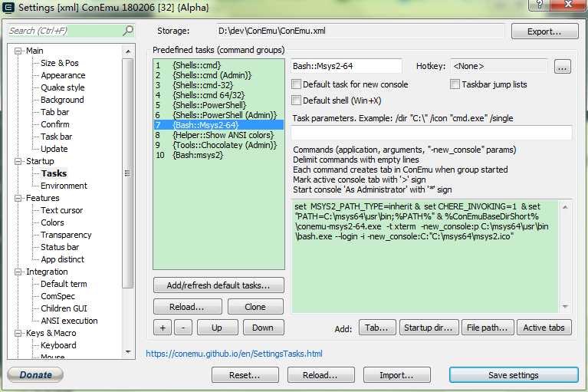
Task: Open Background settings page
Action: [62, 100]
